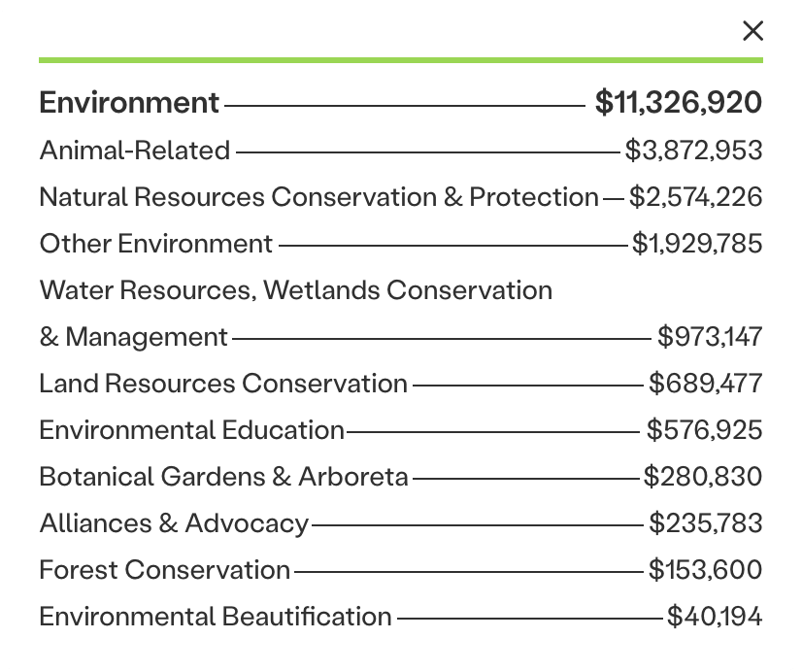Select the $689,477 amount
Screen dimensions: 802x672
[705, 384]
